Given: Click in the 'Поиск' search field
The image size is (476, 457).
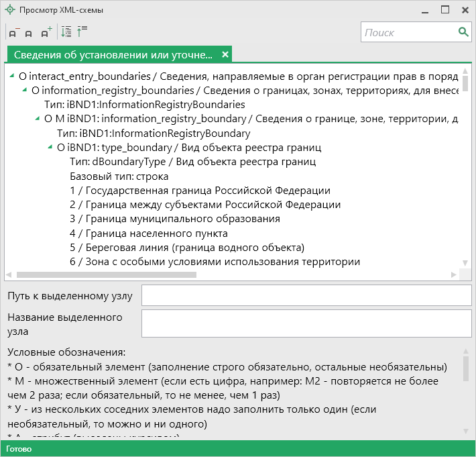Looking at the screenshot, I should [x=408, y=32].
